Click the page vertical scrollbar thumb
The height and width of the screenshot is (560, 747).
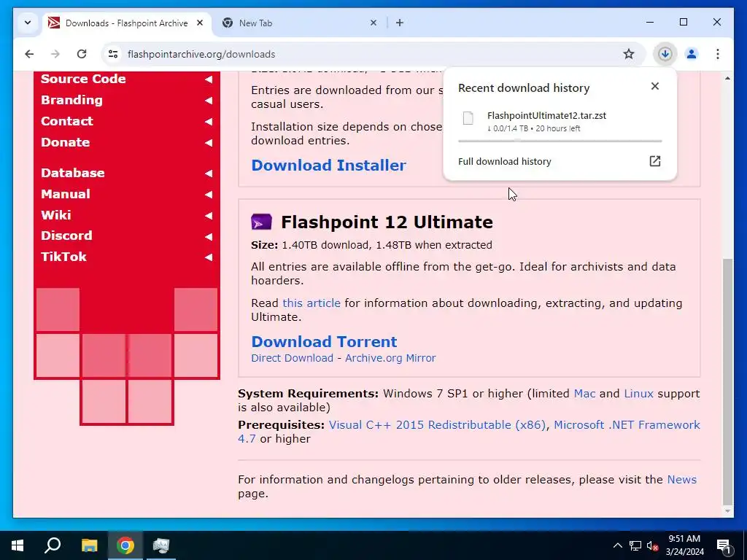(727, 381)
